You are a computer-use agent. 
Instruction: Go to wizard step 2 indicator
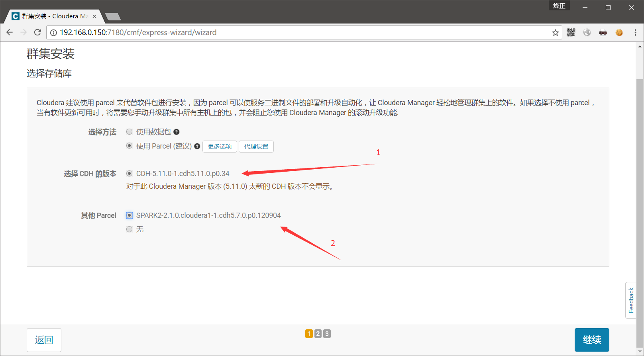(318, 334)
